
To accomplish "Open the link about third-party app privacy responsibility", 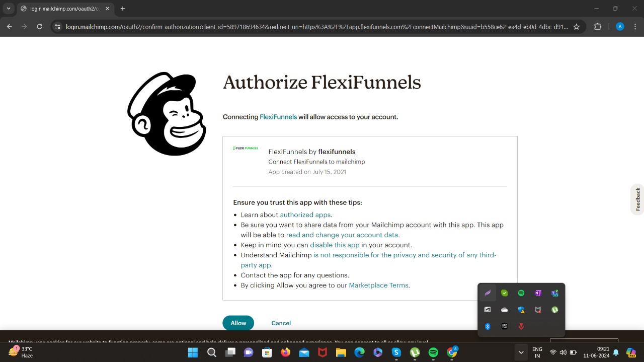I will coord(368,260).
